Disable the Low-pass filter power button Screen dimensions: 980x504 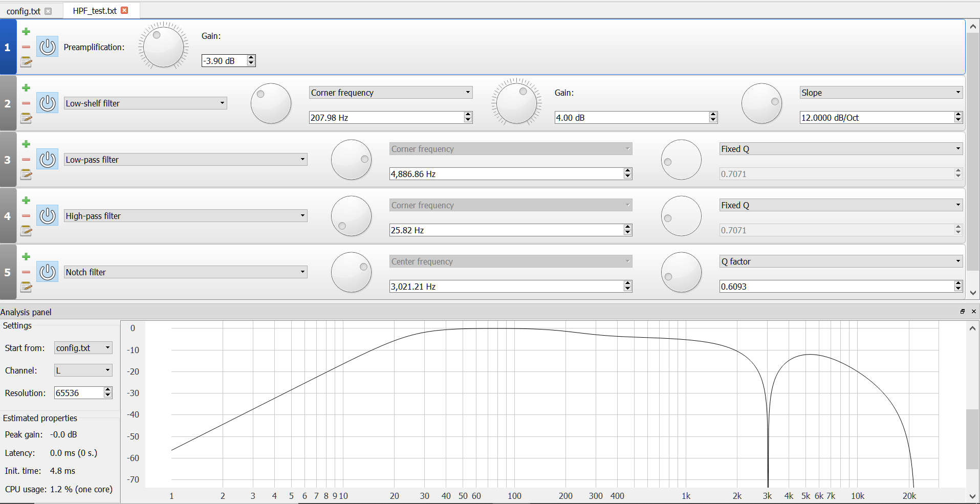(x=48, y=160)
